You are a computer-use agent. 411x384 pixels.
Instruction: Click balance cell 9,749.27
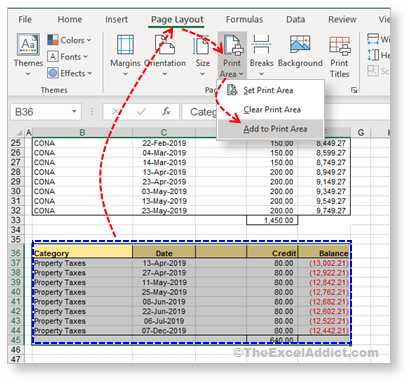(x=324, y=211)
